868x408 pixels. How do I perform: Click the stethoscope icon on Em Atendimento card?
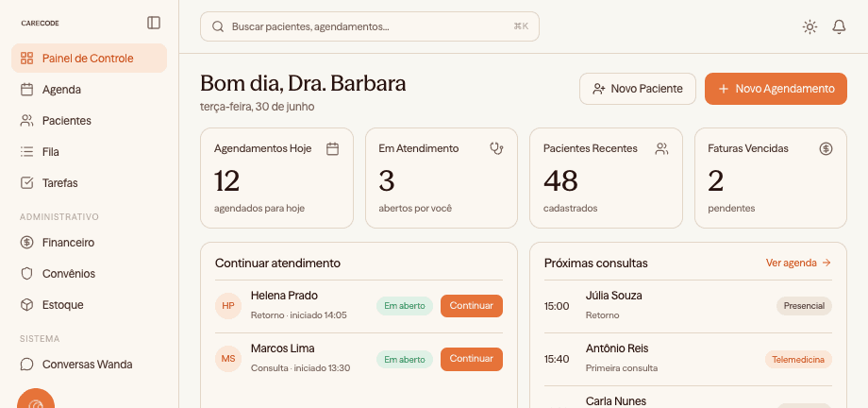click(x=496, y=148)
